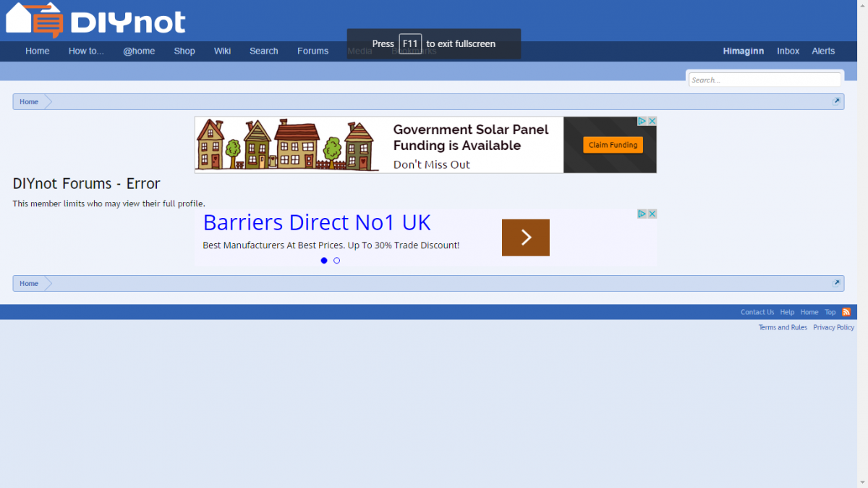Click the Claim Funding button
The width and height of the screenshot is (868, 488).
pyautogui.click(x=613, y=145)
